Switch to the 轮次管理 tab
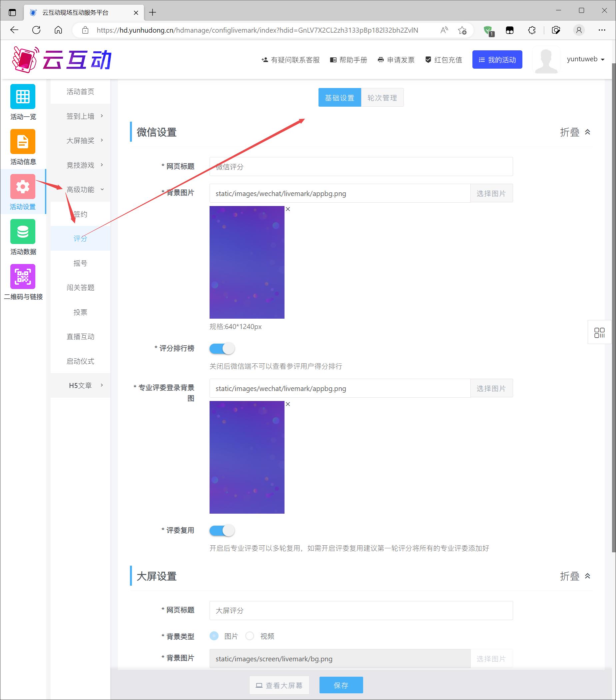This screenshot has width=616, height=700. 382,98
